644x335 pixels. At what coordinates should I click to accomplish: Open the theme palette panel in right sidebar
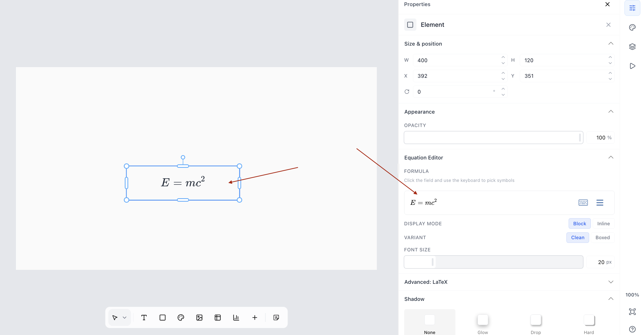pyautogui.click(x=632, y=27)
